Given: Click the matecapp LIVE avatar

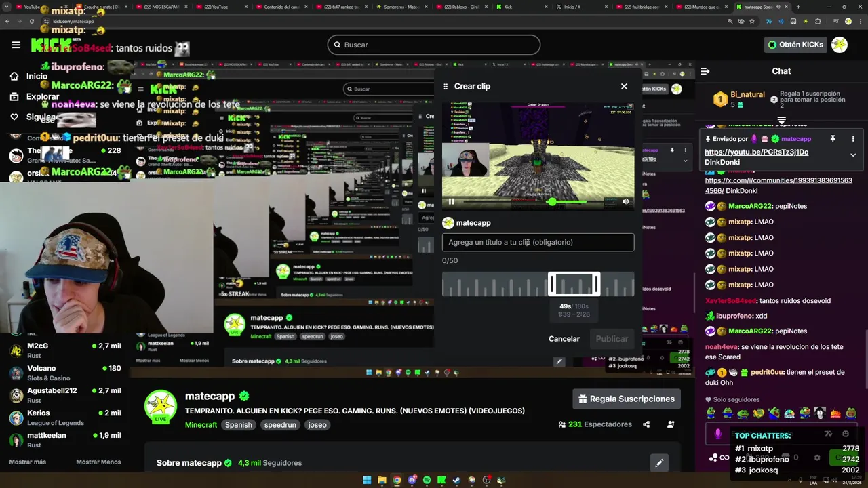Looking at the screenshot, I should pyautogui.click(x=161, y=407).
